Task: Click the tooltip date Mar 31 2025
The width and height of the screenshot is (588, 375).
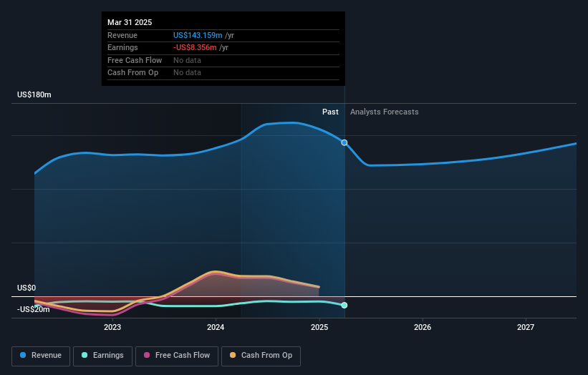Action: point(130,22)
